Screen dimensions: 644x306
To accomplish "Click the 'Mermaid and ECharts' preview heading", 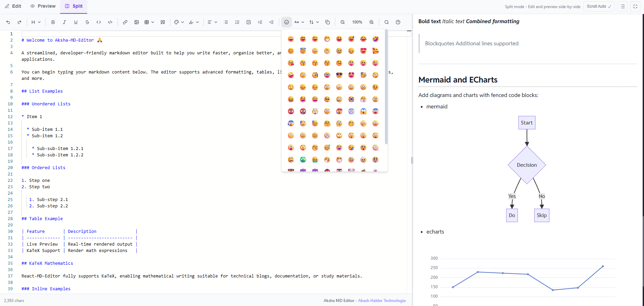I will coord(458,80).
